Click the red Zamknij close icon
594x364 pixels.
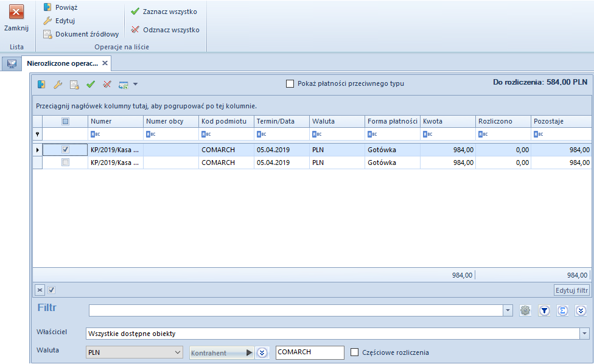(x=16, y=12)
